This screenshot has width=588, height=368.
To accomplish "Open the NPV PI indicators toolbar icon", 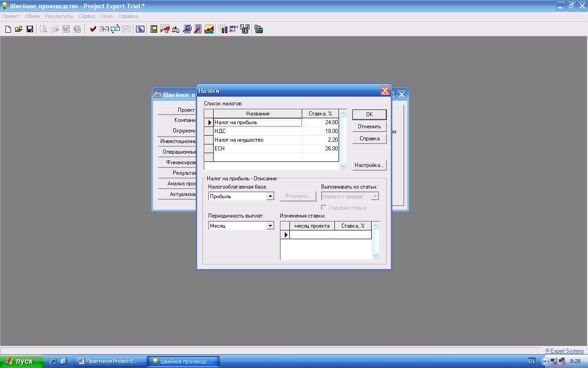I will pos(233,29).
